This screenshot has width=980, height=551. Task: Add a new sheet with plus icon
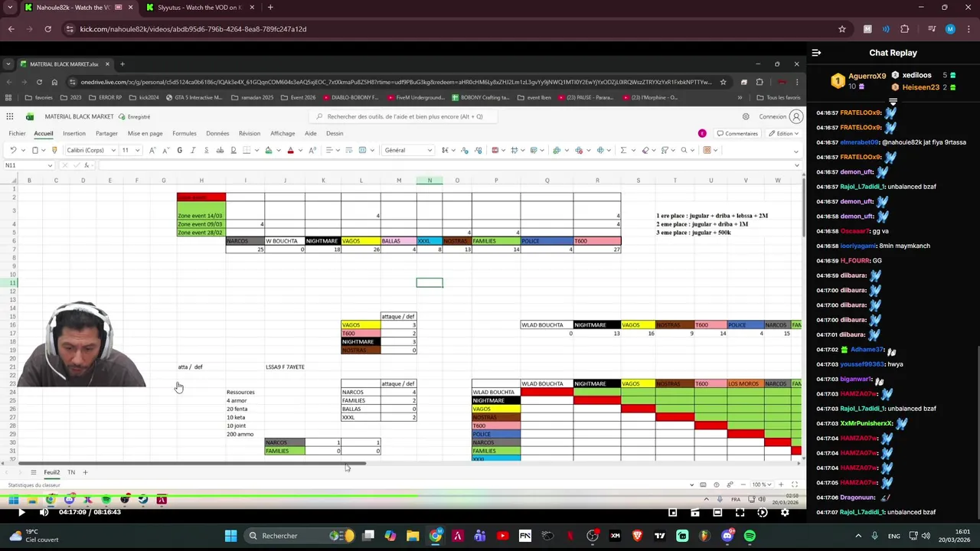85,472
